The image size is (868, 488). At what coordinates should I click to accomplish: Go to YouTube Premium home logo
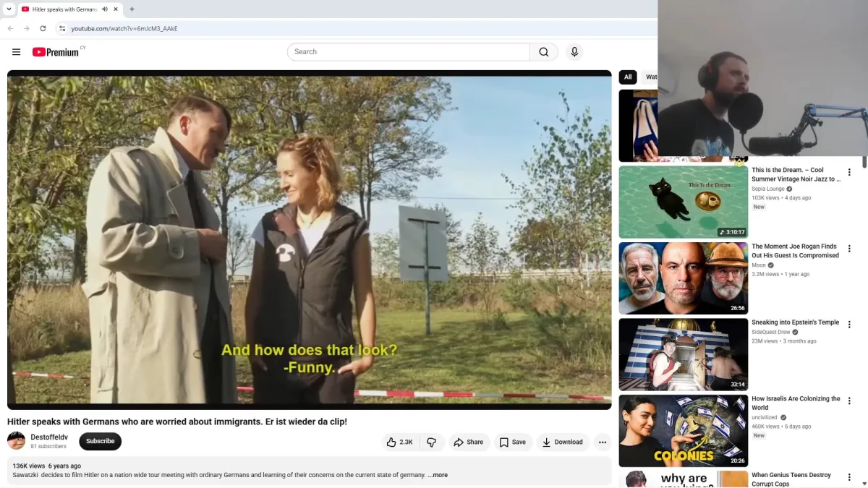click(56, 52)
